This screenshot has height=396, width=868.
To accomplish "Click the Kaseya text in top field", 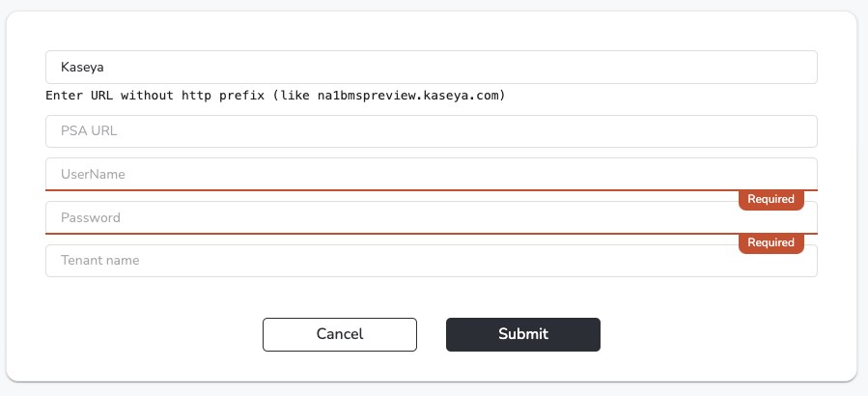I will point(82,67).
